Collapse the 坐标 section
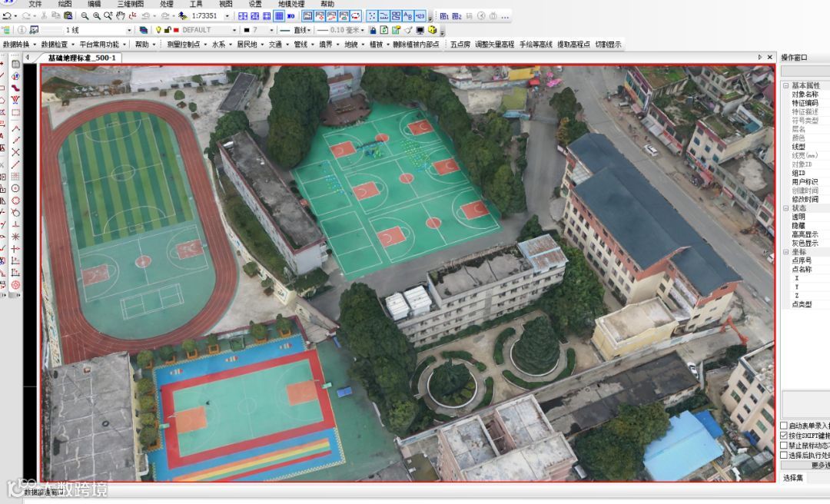 coord(786,252)
